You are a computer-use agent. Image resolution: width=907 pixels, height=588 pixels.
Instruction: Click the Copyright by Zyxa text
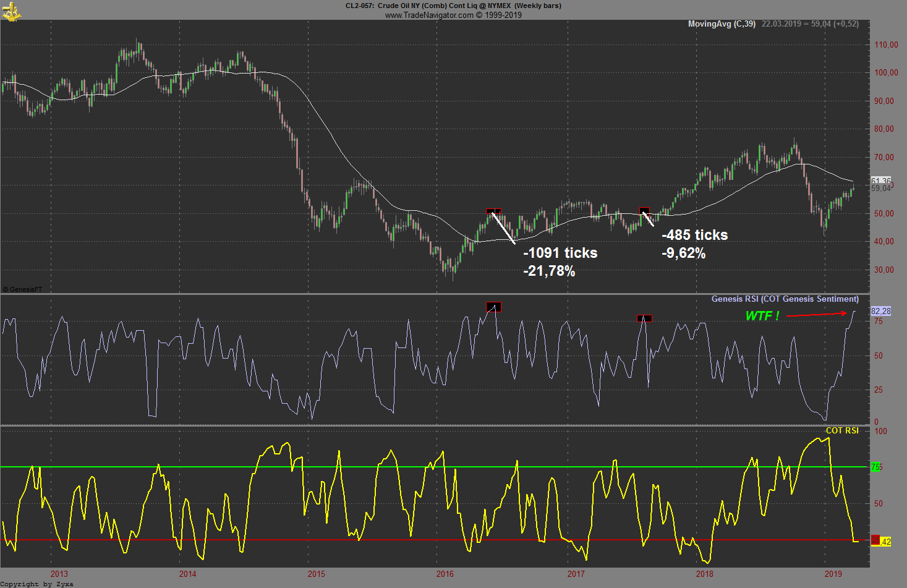pyautogui.click(x=37, y=584)
